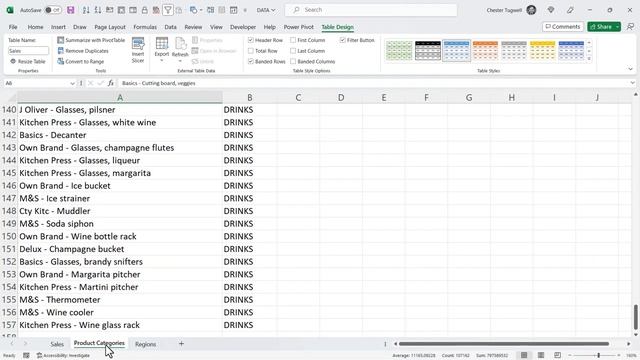Uncheck the Header Row checkbox
This screenshot has height=360, width=640.
coord(251,40)
